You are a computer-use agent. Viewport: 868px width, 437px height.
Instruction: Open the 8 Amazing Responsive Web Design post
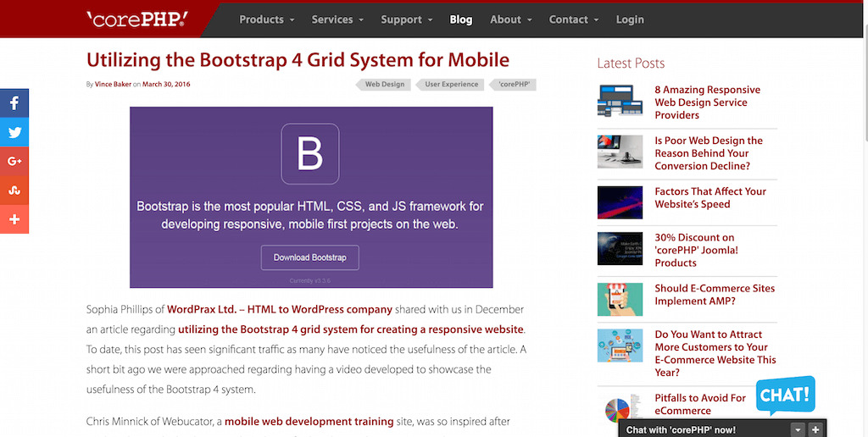708,102
